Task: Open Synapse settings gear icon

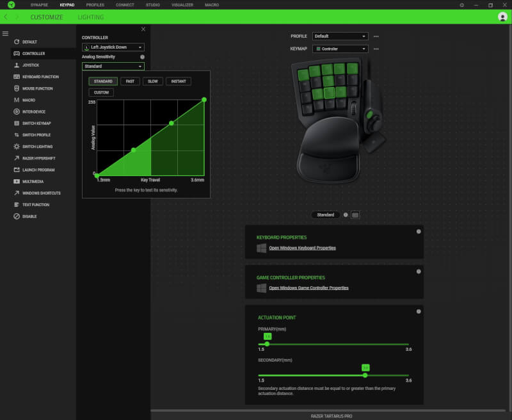Action: click(x=461, y=5)
